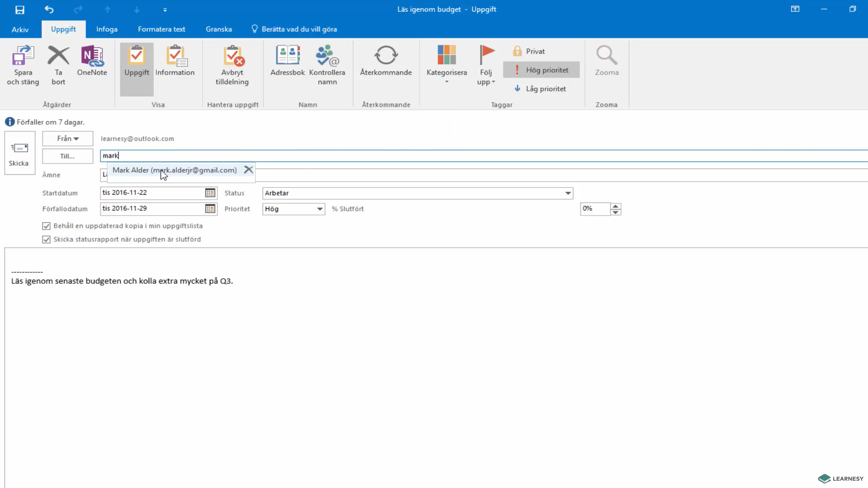Delete the task with Ta bort

tap(58, 66)
